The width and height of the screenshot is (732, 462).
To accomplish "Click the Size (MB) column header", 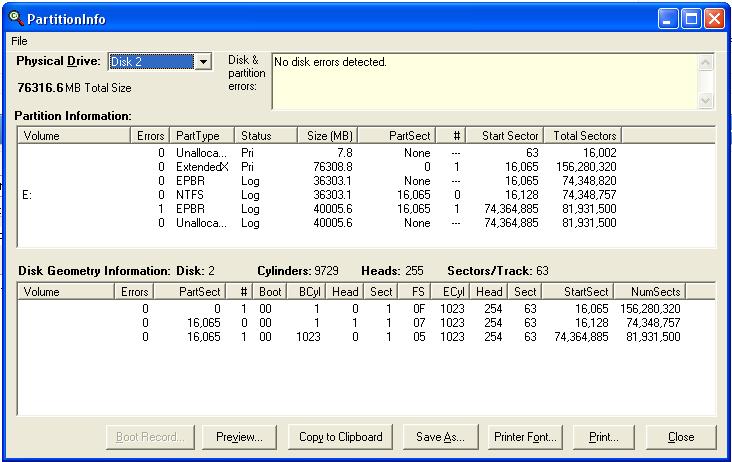I will point(327,136).
